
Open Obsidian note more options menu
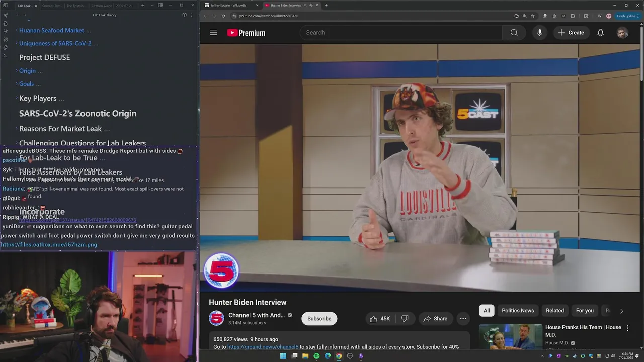(x=191, y=15)
